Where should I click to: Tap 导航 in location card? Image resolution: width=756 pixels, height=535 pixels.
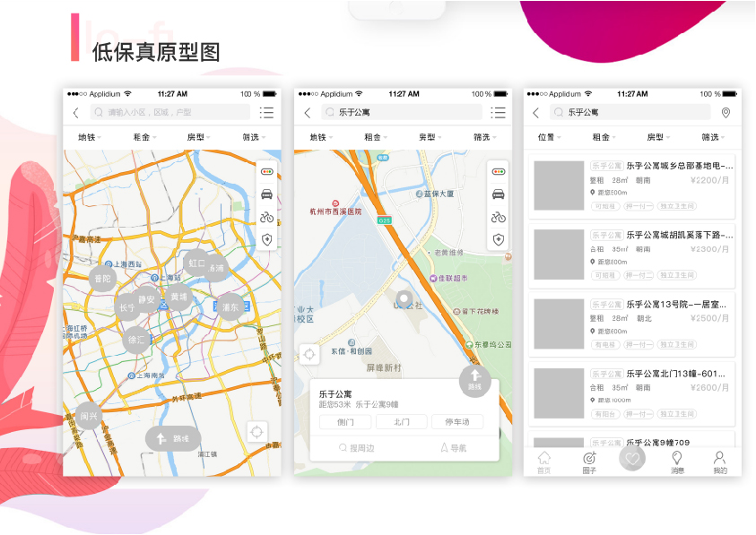point(453,448)
